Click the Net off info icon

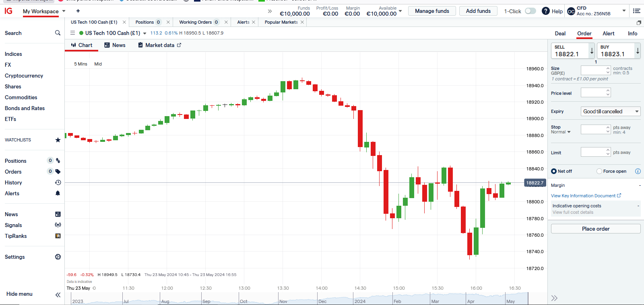pyautogui.click(x=638, y=171)
